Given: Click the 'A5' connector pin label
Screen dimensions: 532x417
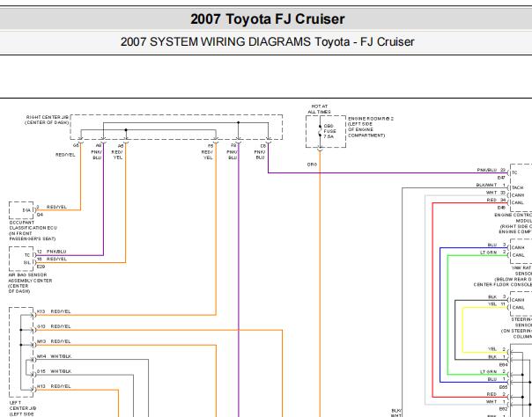Looking at the screenshot, I should coord(121,146).
